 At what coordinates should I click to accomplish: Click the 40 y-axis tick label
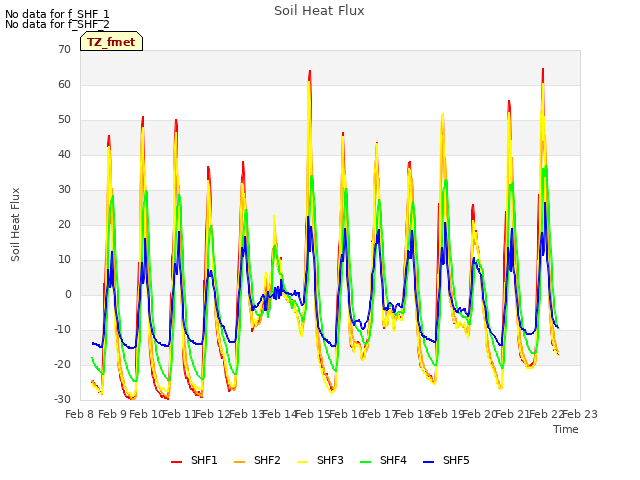point(64,155)
